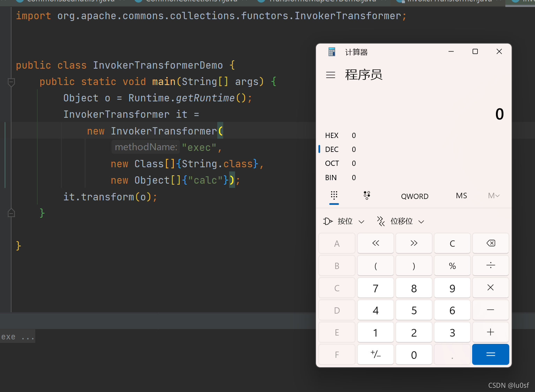
Task: Expand the 按位 bitwise dropdown
Action: coord(344,221)
